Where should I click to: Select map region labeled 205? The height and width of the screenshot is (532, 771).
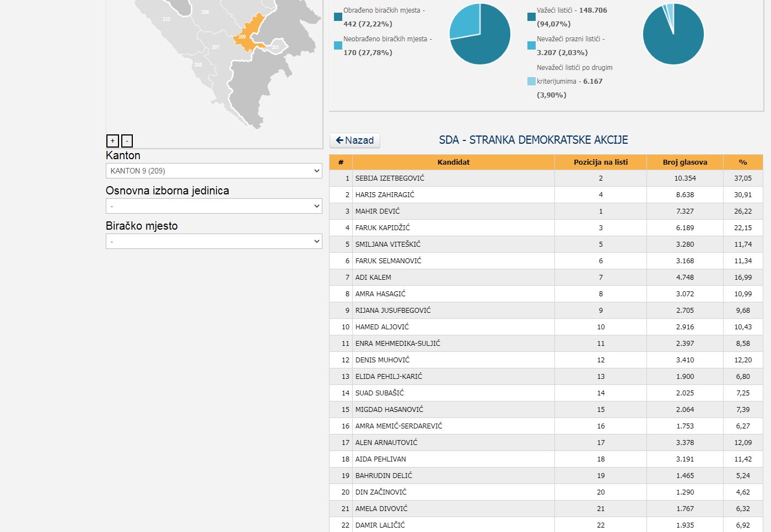(276, 47)
